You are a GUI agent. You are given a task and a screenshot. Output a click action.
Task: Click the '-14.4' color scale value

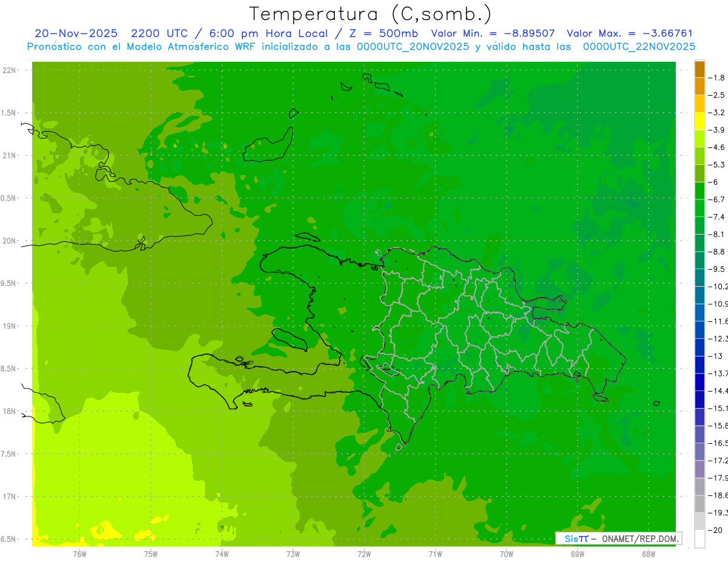[718, 390]
